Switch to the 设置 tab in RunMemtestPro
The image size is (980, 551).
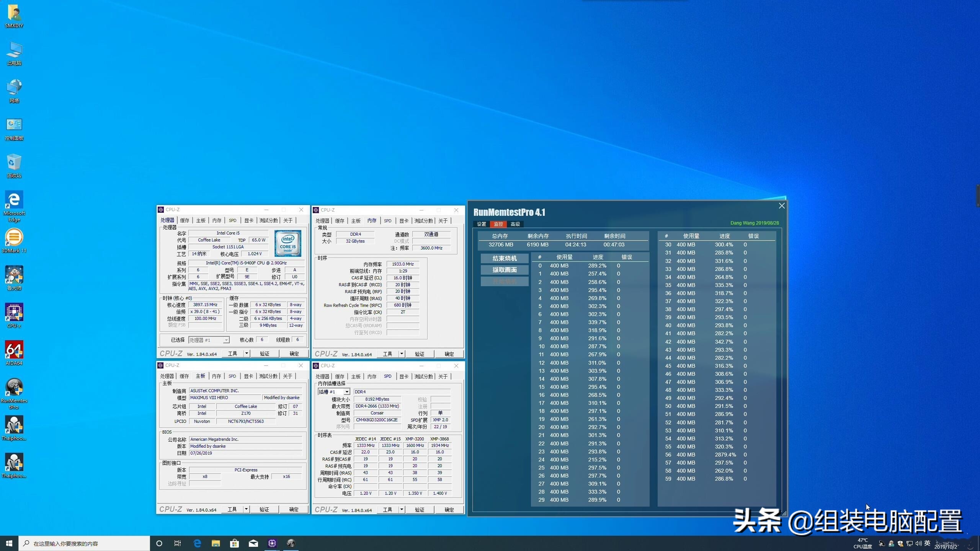point(481,224)
